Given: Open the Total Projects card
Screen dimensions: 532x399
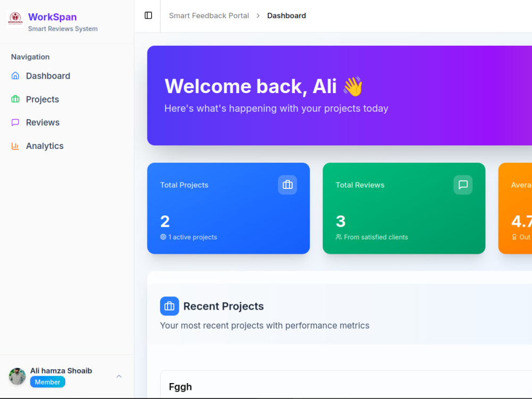Looking at the screenshot, I should 228,209.
